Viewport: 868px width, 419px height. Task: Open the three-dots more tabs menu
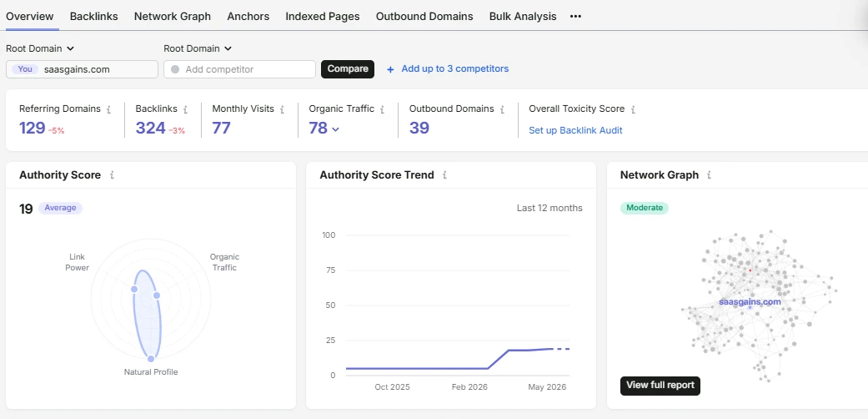point(575,16)
